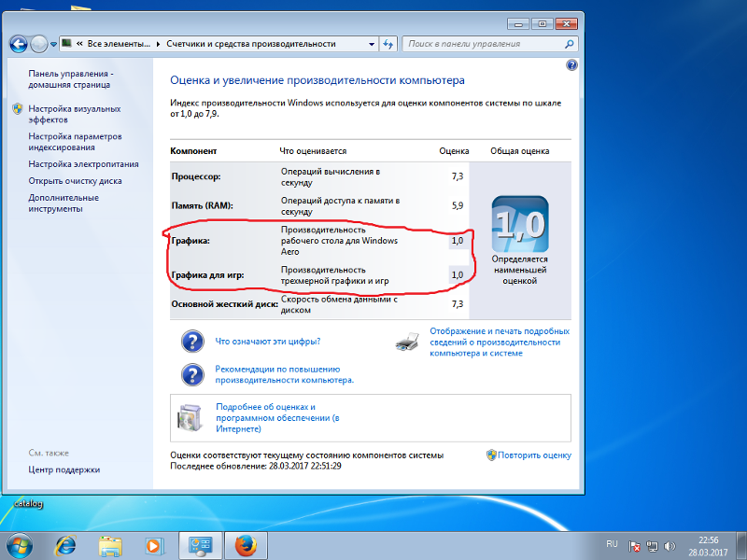Viewport: 747px width, 560px height.
Task: Click the printer icon
Action: [407, 342]
